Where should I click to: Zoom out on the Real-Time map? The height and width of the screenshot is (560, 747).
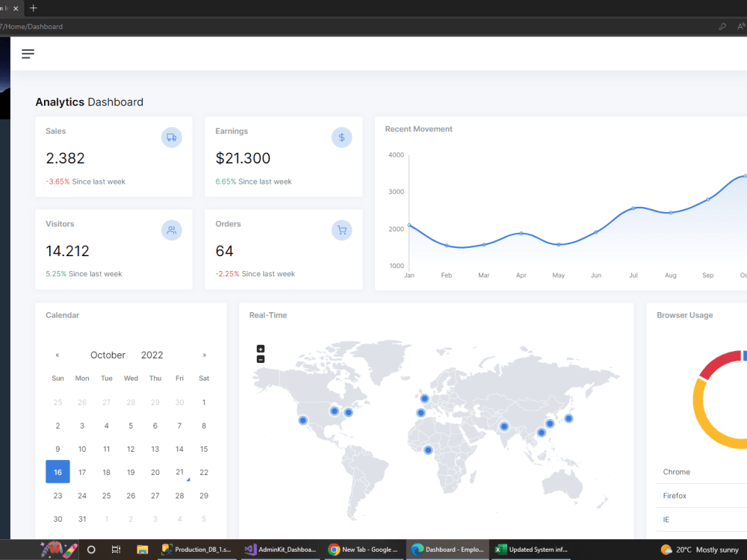pyautogui.click(x=261, y=360)
